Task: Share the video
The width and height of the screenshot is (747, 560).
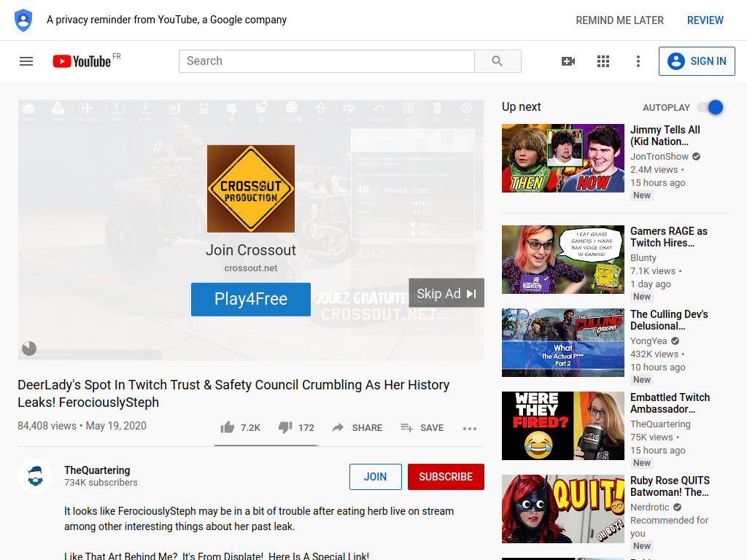Action: tap(357, 427)
